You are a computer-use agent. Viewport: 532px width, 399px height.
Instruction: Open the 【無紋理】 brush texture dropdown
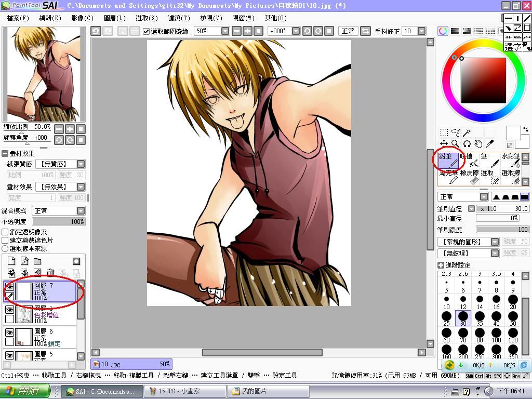(x=495, y=253)
